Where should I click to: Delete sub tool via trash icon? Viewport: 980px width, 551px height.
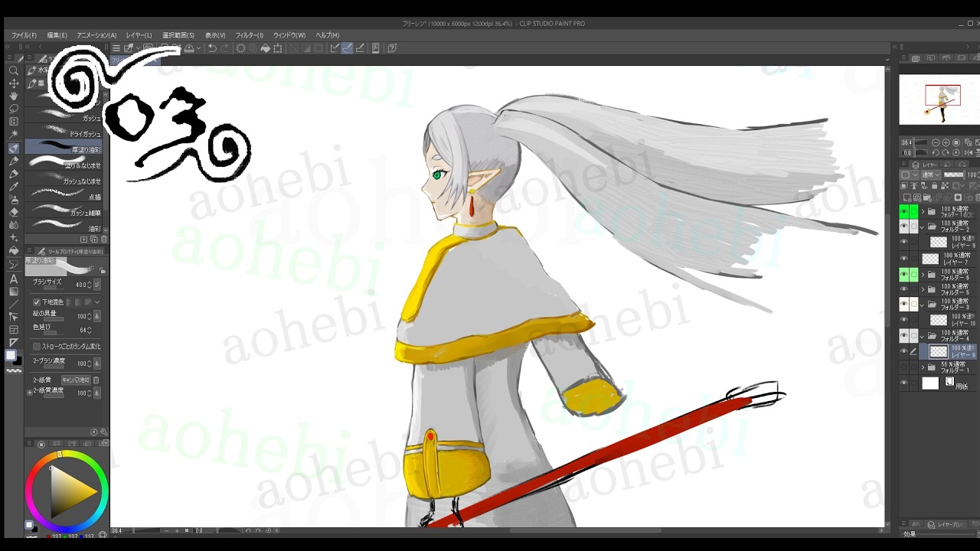point(104,240)
